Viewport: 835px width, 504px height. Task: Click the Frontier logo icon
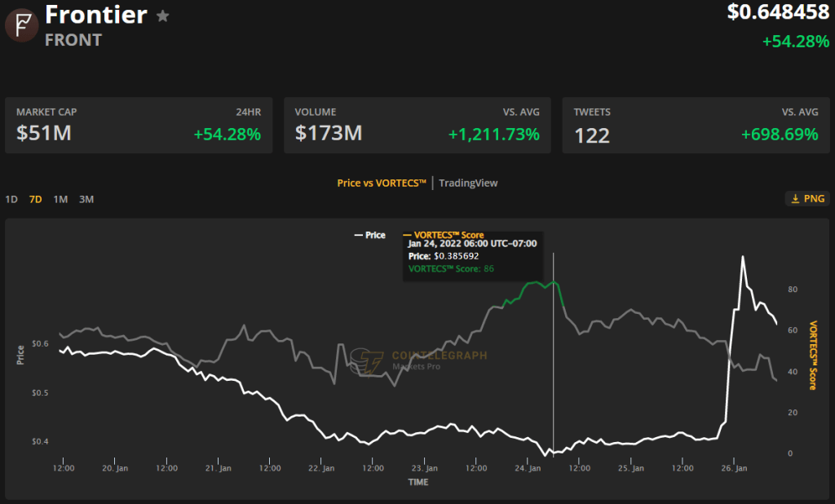pyautogui.click(x=21, y=25)
